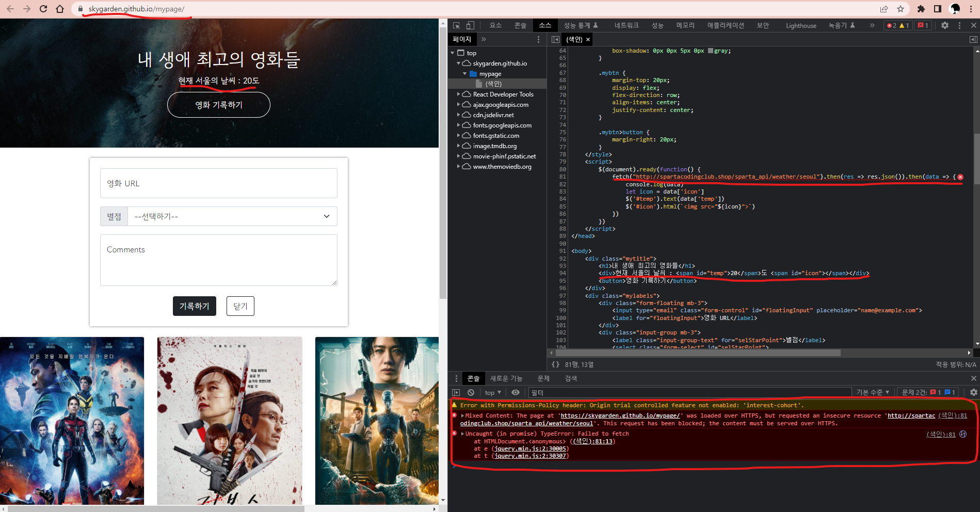Open the 기본 수준 log level dropdown
Viewport: 980px width, 512px height.
pyautogui.click(x=873, y=392)
